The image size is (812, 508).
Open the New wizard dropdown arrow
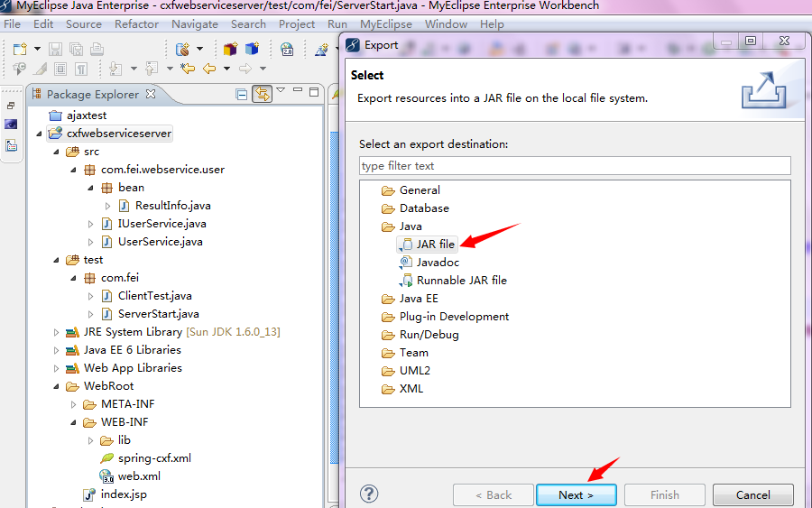[x=37, y=50]
